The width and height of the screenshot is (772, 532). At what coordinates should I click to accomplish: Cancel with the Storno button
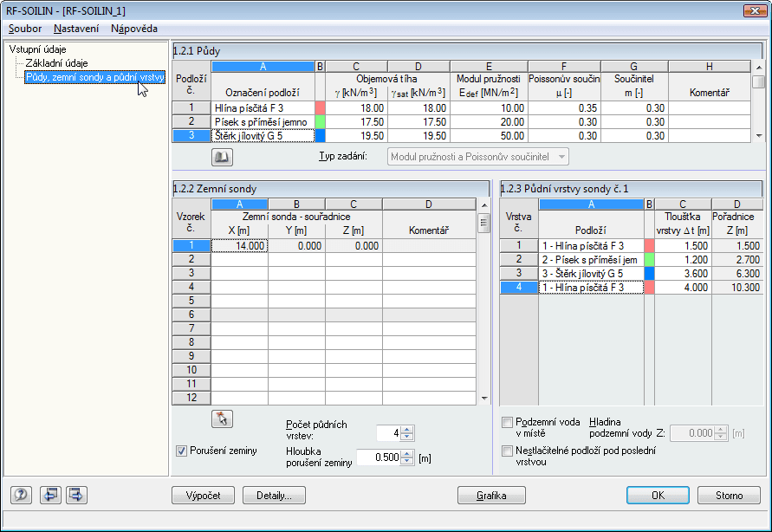pos(730,495)
